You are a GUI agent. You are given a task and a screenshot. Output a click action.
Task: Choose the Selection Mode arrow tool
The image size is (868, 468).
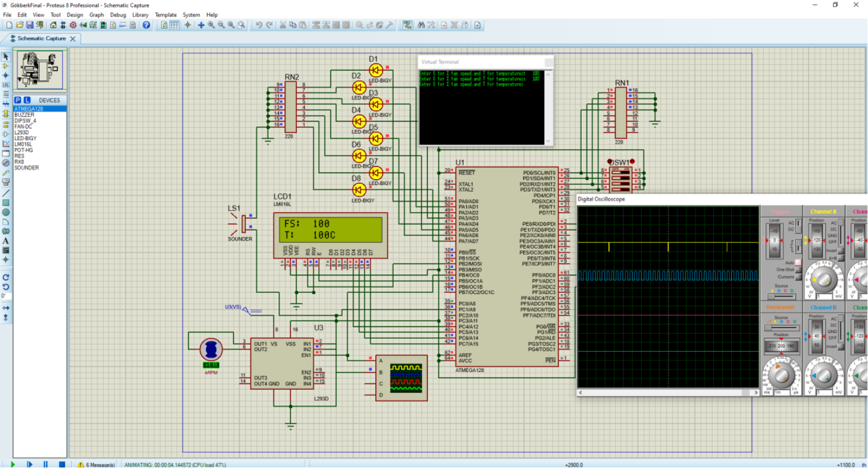pyautogui.click(x=6, y=57)
